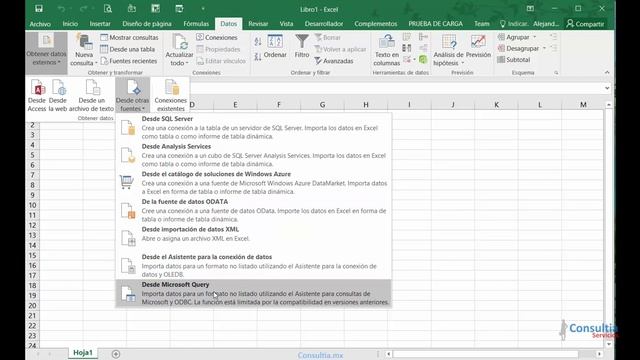Open the Esquema dialog launcher
Viewport: 640px width, 360px height.
(556, 73)
